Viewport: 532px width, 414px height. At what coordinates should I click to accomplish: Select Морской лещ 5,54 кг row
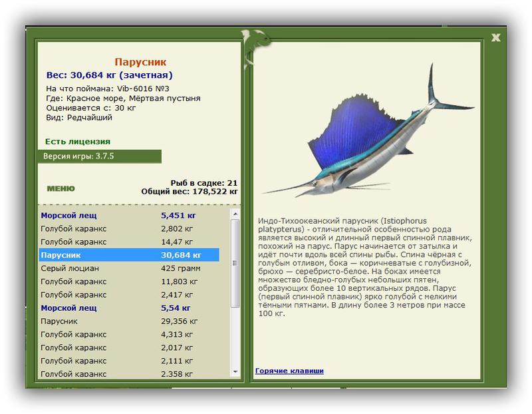click(129, 308)
